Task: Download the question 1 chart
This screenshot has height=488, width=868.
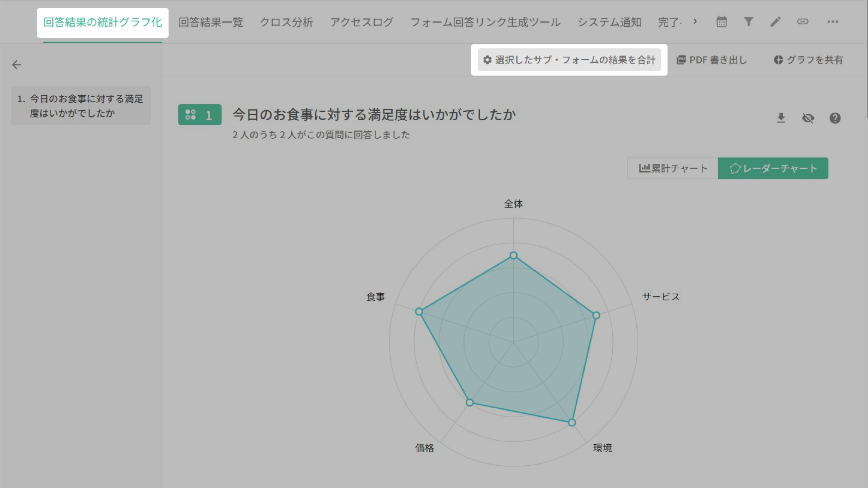Action: (x=781, y=118)
